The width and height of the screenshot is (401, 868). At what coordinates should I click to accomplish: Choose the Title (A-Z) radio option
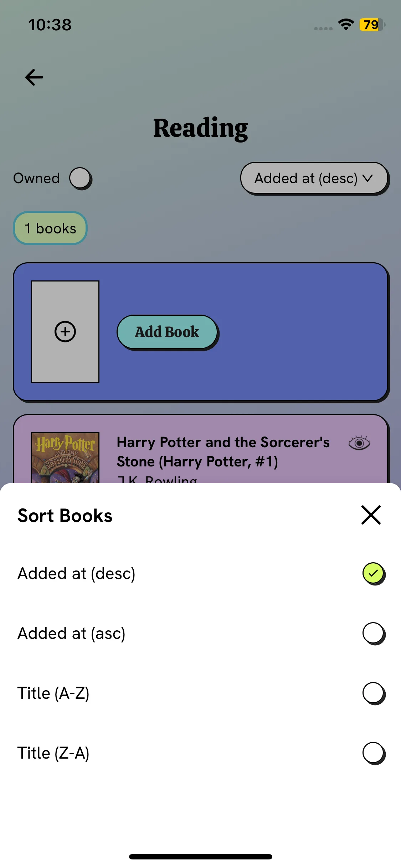click(374, 693)
